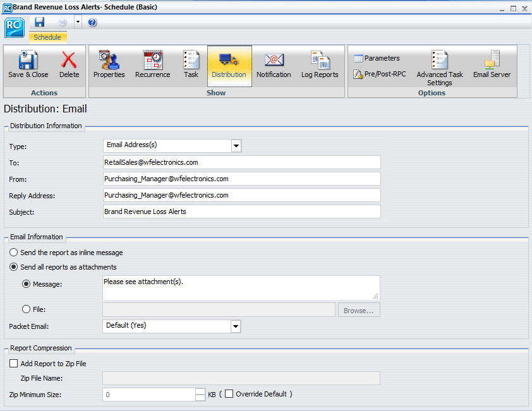
Task: Open the Packet Email dropdown
Action: click(236, 326)
